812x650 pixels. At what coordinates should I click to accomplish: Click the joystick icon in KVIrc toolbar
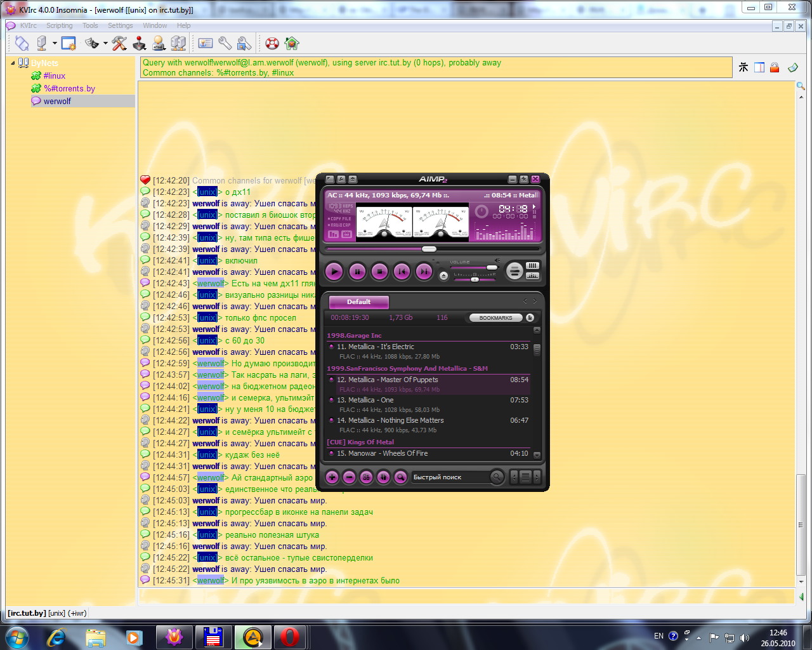(x=139, y=43)
